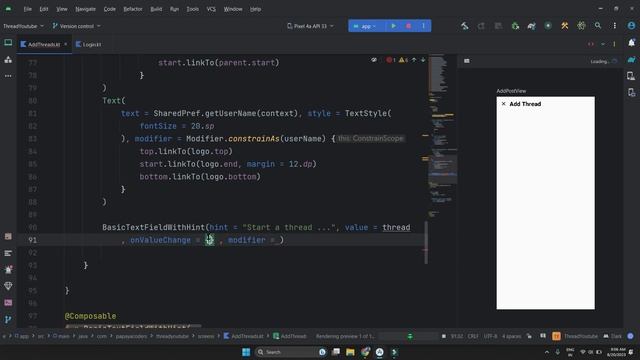This screenshot has height=360, width=640.
Task: Open the Terminal sidebar icon
Action: (8, 303)
